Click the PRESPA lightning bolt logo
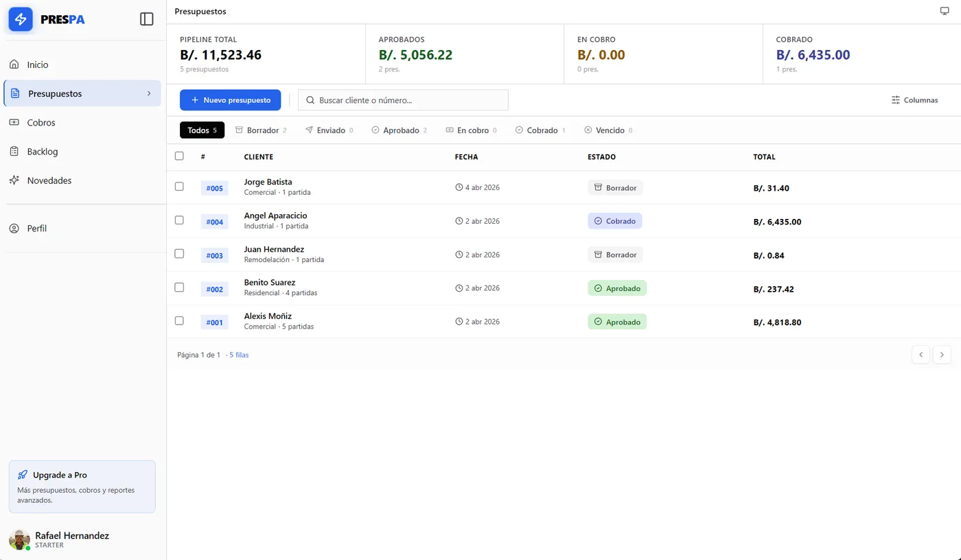Screen dimensions: 961x560 pyautogui.click(x=21, y=19)
